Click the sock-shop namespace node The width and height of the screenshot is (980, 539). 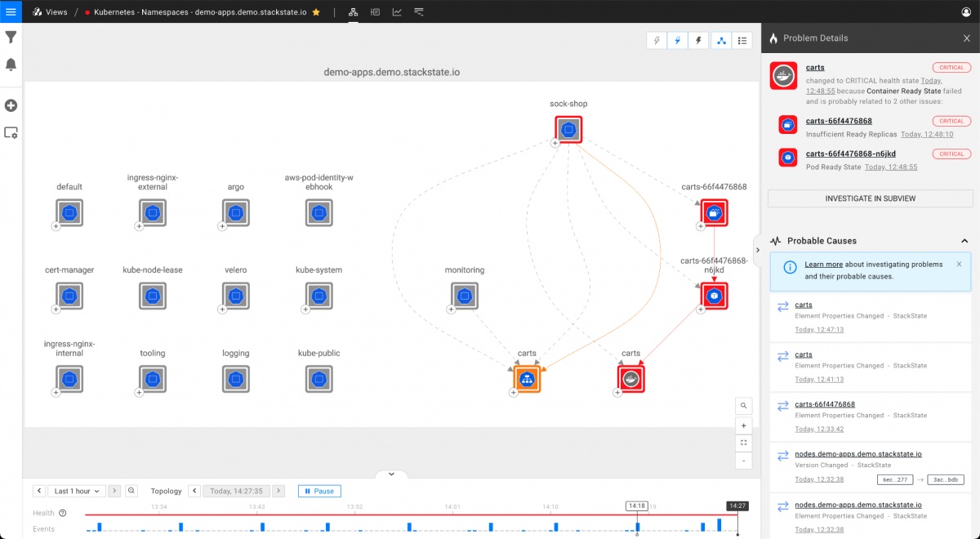[x=569, y=129]
